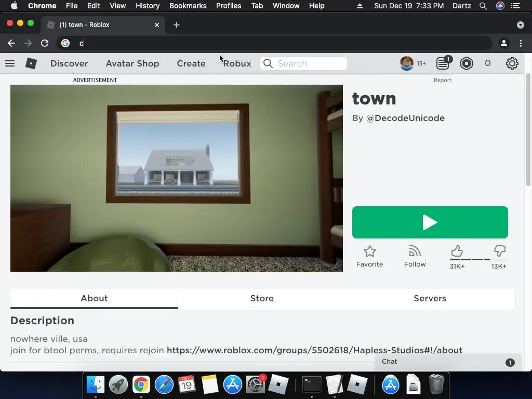Open Terminal in the dock
This screenshot has height=399, width=532.
click(x=312, y=384)
